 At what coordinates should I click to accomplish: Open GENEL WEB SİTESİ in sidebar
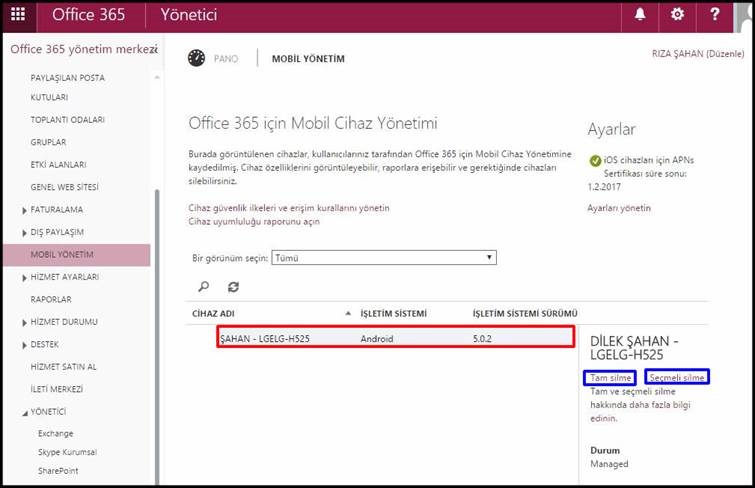[x=65, y=187]
